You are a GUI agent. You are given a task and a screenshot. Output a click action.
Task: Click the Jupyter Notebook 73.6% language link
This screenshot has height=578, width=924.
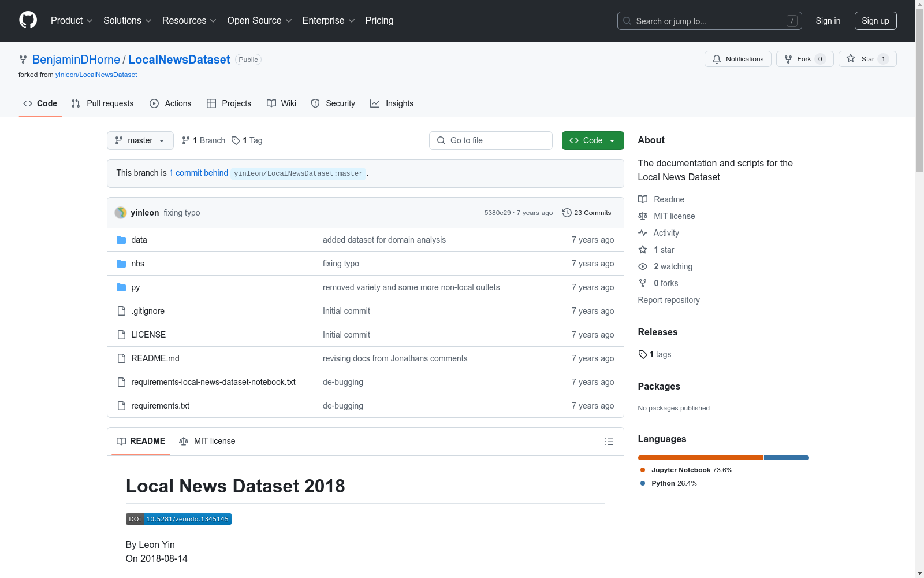pos(686,470)
